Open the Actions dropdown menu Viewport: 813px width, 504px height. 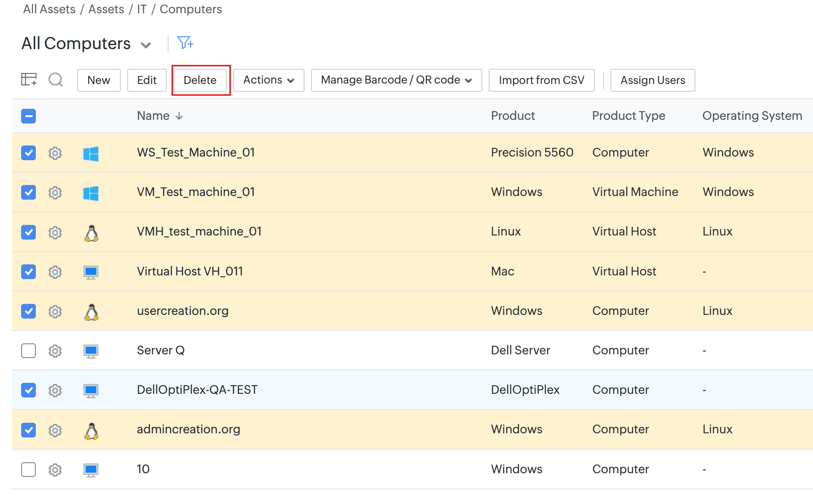(x=269, y=80)
